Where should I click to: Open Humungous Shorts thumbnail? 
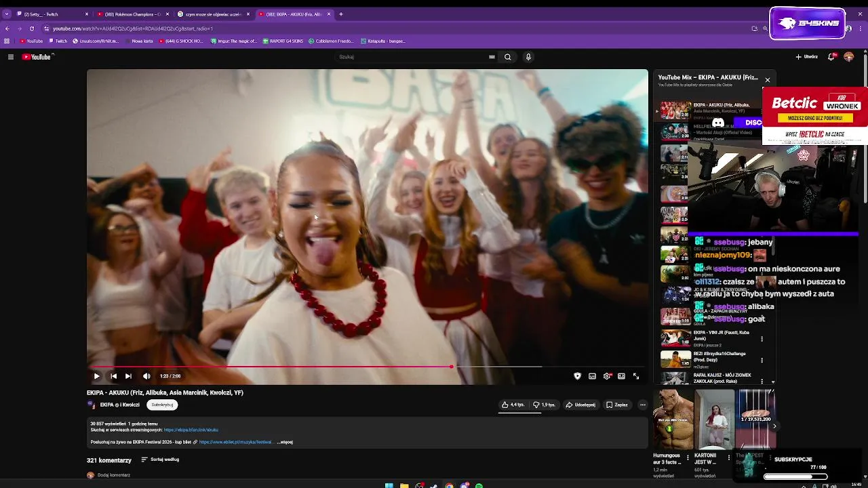coord(673,420)
